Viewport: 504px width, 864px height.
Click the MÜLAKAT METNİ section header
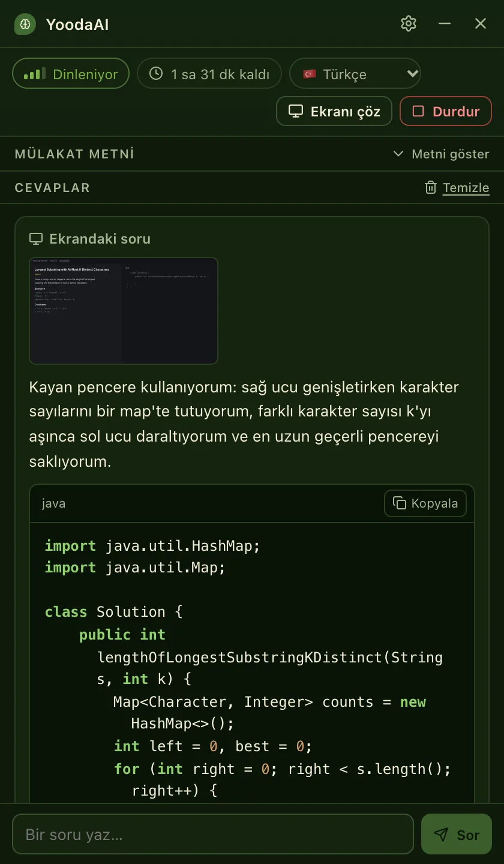pyautogui.click(x=74, y=154)
